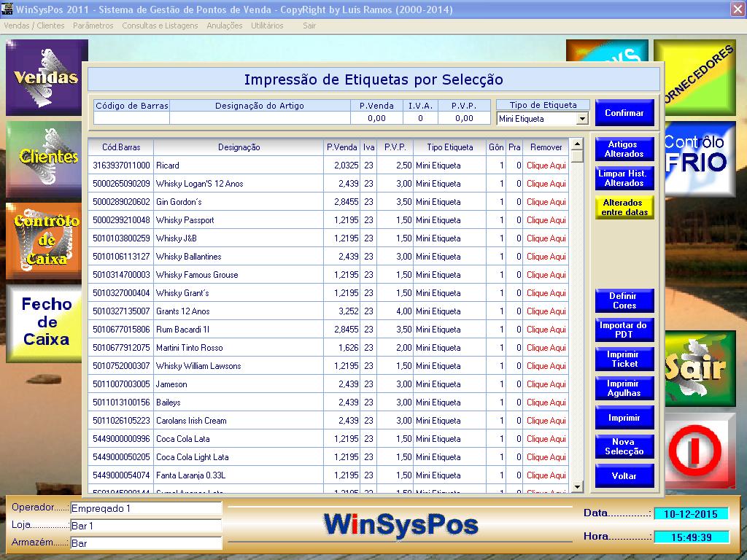Open the Vendas sales tile
This screenshot has height=560, width=747.
click(x=45, y=77)
